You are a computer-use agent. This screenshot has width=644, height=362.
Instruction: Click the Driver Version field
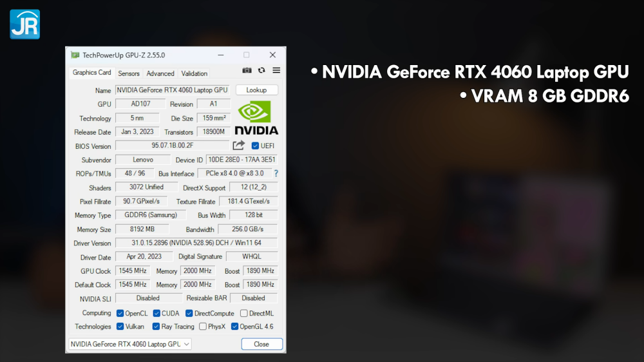(x=196, y=243)
